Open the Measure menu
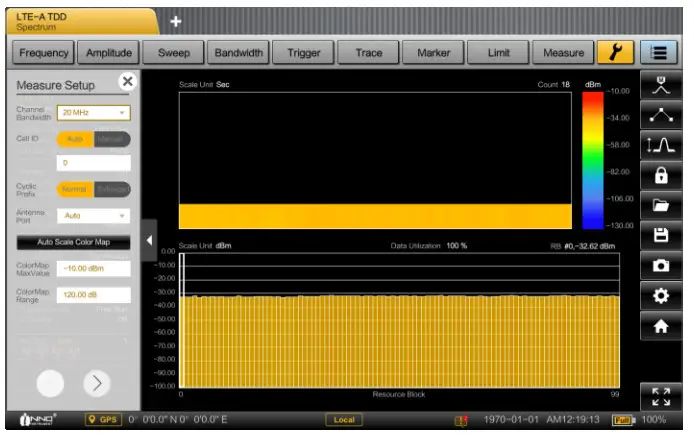This screenshot has width=694, height=444. pyautogui.click(x=563, y=53)
